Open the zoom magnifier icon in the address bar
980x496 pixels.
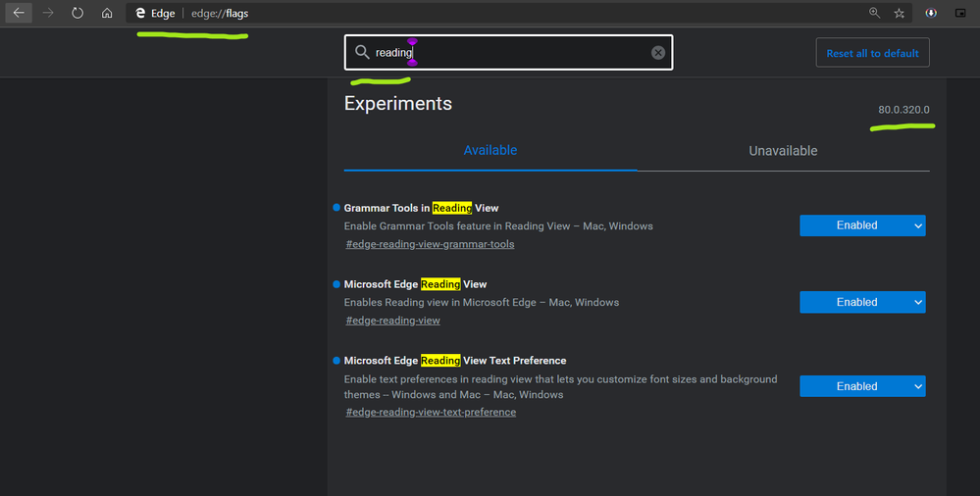point(874,13)
